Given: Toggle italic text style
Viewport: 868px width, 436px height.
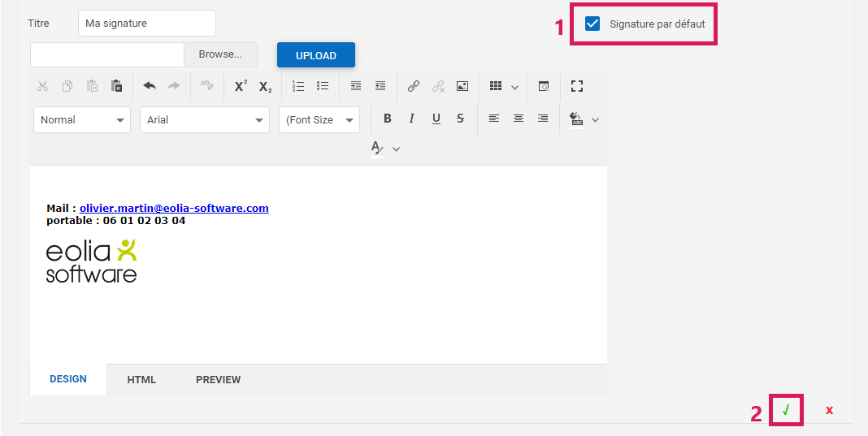Looking at the screenshot, I should (412, 119).
